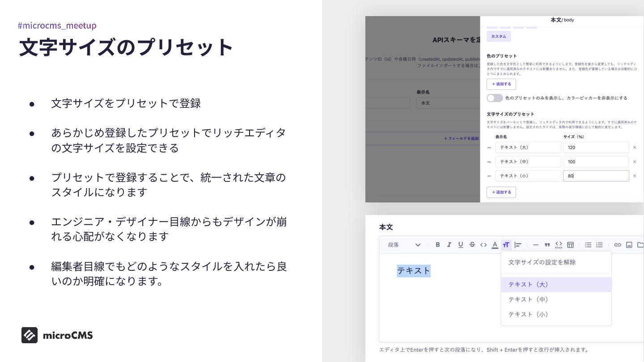
Task: Insert a blockquote with the quote icon
Action: [x=547, y=245]
